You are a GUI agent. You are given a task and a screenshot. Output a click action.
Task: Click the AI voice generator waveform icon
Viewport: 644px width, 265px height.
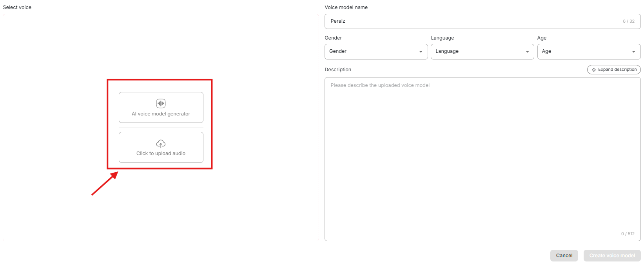pos(161,103)
